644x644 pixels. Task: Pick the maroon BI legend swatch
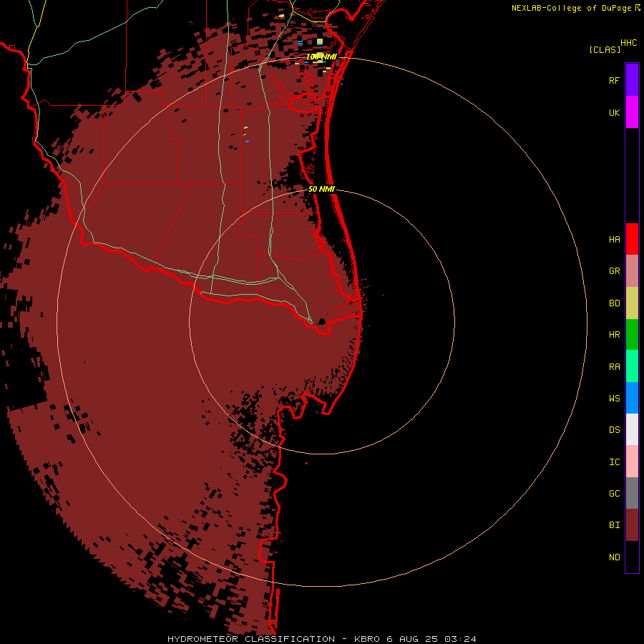point(632,525)
